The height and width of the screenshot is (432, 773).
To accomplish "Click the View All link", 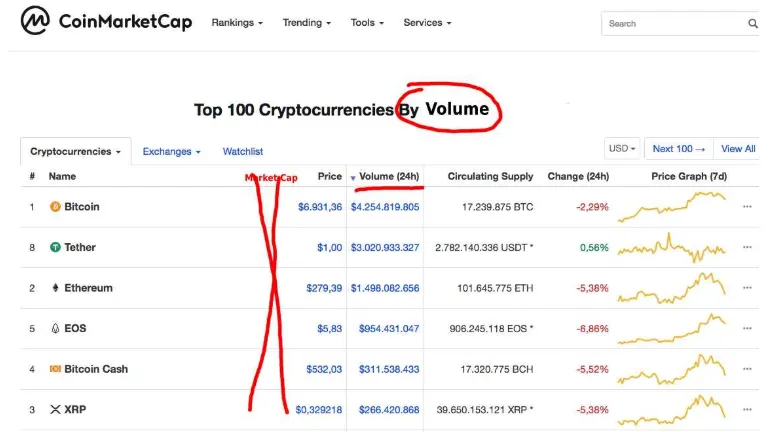I will point(738,149).
